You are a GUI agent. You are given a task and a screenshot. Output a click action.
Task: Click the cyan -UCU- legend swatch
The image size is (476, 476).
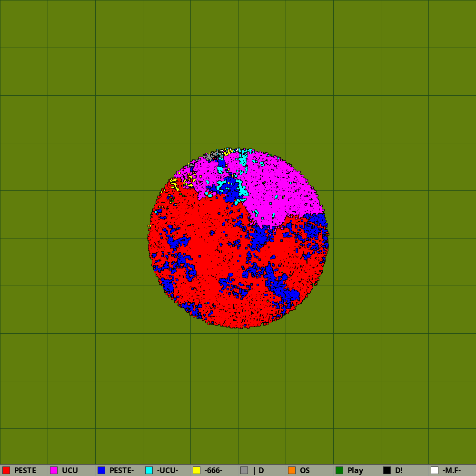click(x=149, y=470)
